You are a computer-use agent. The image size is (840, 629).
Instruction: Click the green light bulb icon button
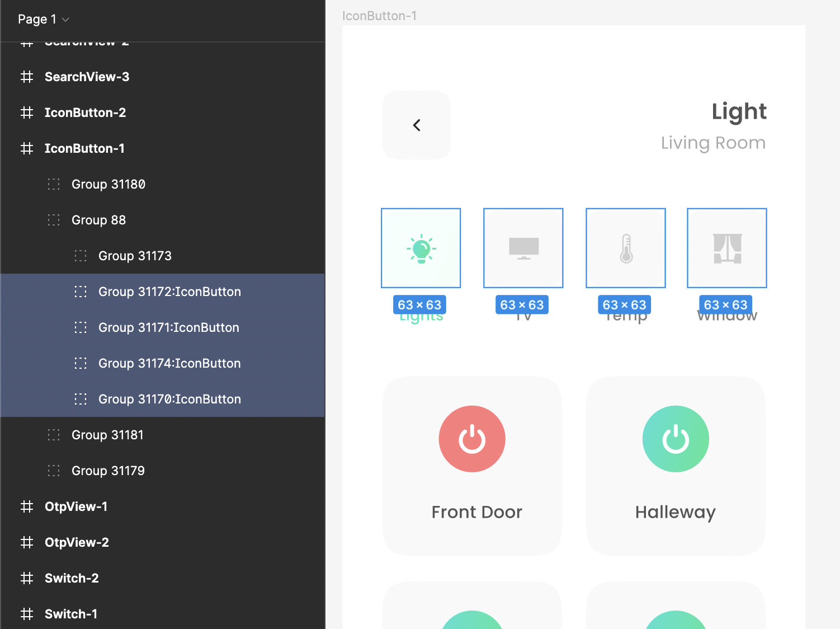[421, 248]
